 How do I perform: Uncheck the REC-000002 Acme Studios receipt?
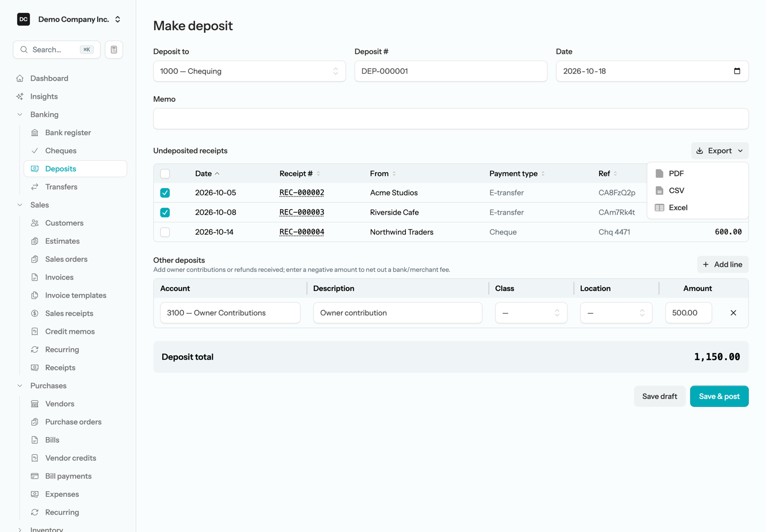165,193
